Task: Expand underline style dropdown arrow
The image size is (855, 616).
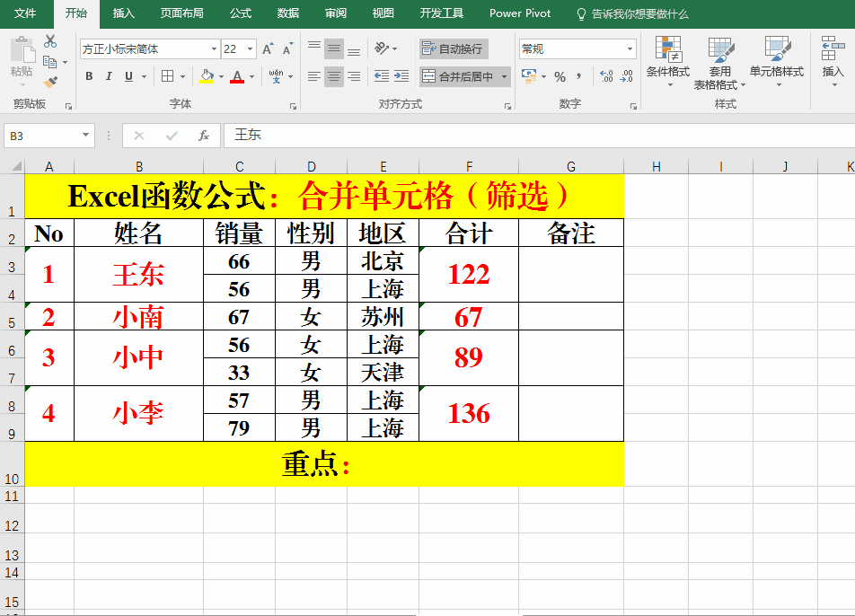Action: click(x=144, y=77)
